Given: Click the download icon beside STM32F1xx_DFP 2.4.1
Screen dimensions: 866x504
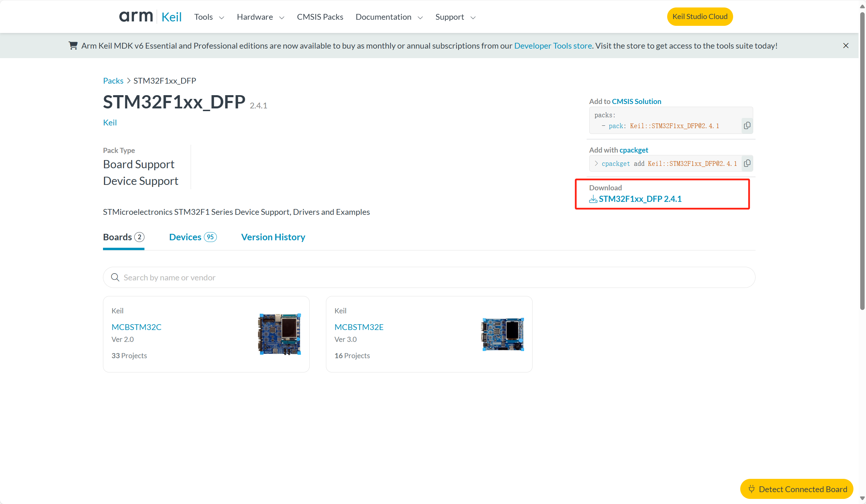Looking at the screenshot, I should (593, 199).
